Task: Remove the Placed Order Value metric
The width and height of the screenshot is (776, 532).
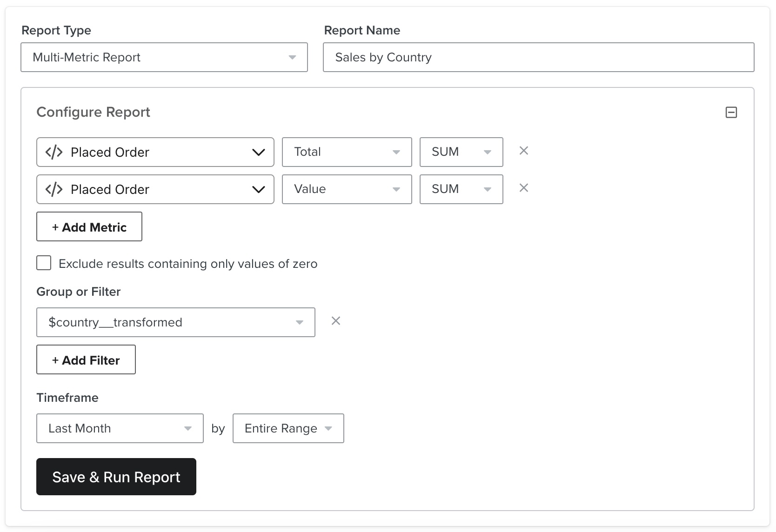Action: (x=524, y=188)
